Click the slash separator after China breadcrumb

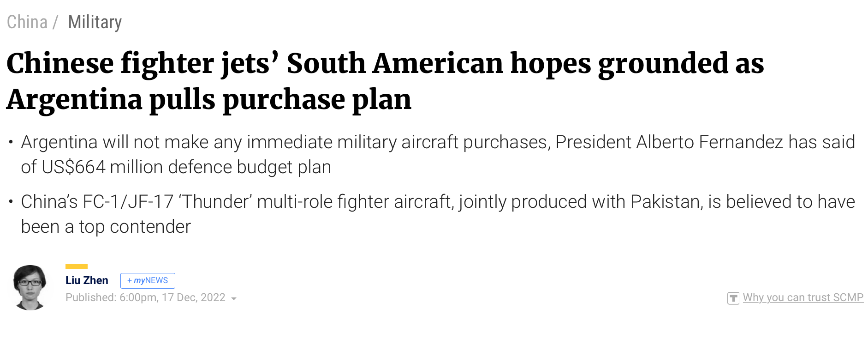(55, 22)
